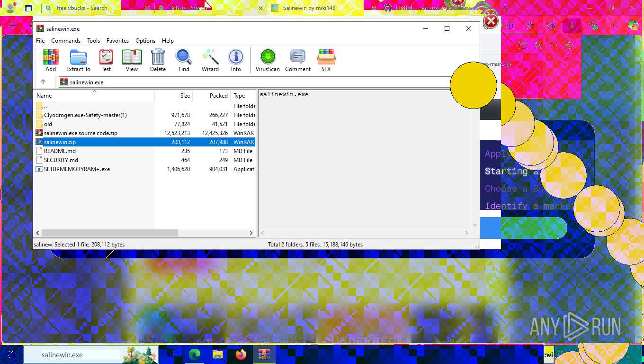Image resolution: width=644 pixels, height=364 pixels.
Task: Sort file list by Packed column
Action: 212,95
